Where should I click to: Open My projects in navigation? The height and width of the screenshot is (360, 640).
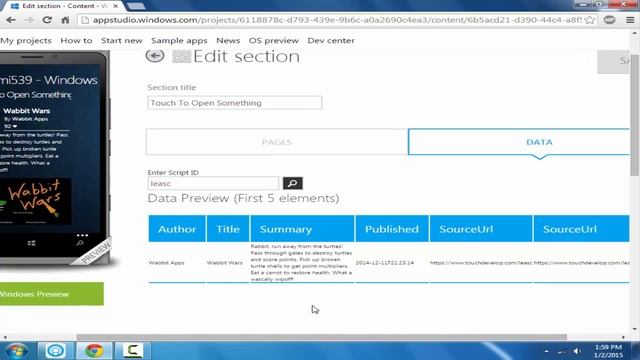point(26,40)
